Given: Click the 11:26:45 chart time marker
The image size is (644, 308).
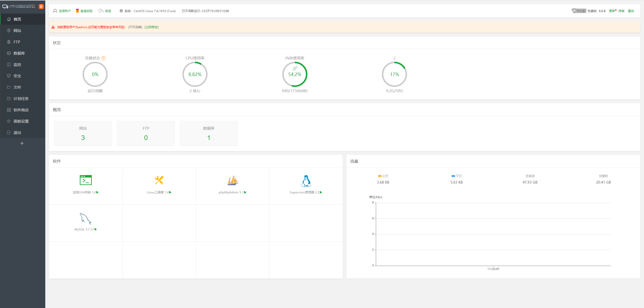Looking at the screenshot, I should pos(493,269).
